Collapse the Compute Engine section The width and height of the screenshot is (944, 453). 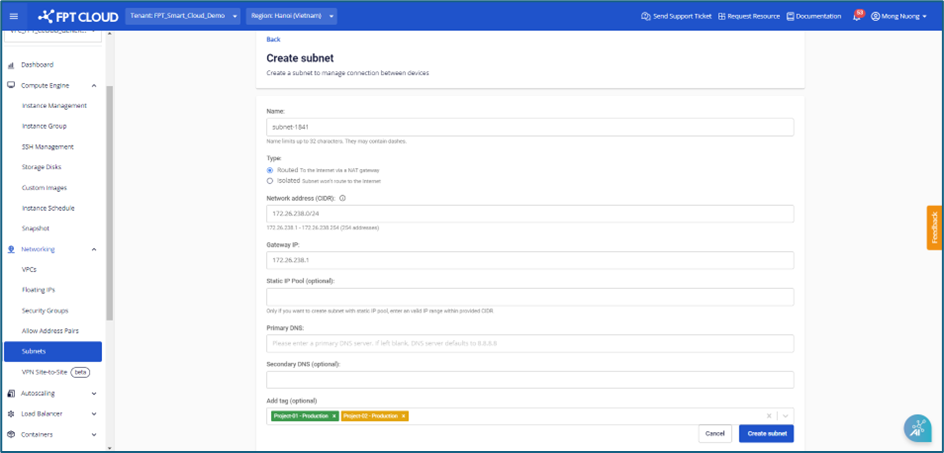click(94, 85)
